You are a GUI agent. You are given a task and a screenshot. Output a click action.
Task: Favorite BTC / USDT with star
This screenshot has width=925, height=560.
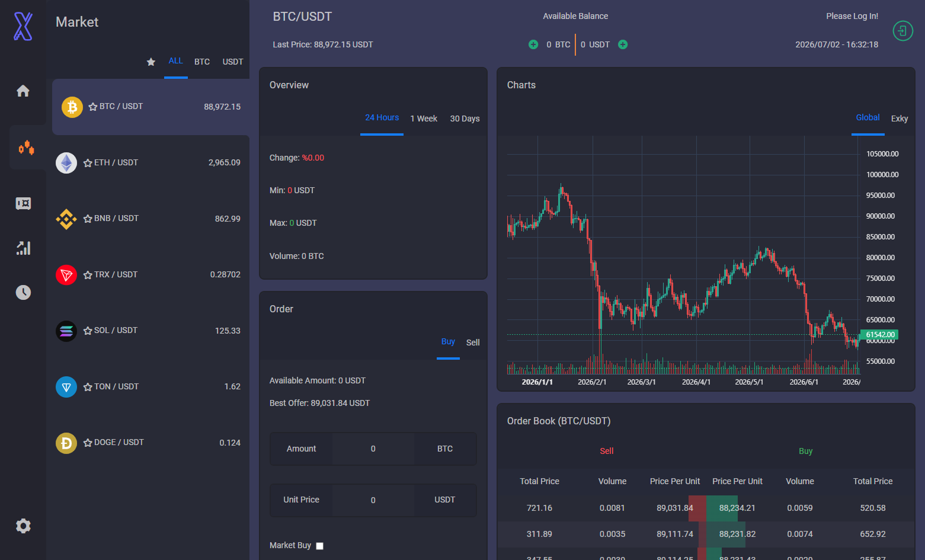pos(93,107)
